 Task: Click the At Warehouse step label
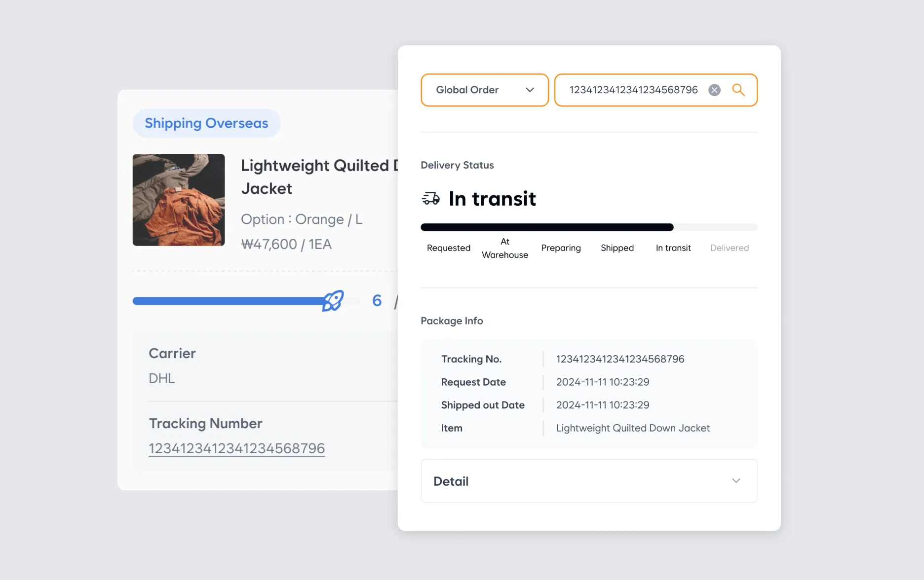[504, 248]
